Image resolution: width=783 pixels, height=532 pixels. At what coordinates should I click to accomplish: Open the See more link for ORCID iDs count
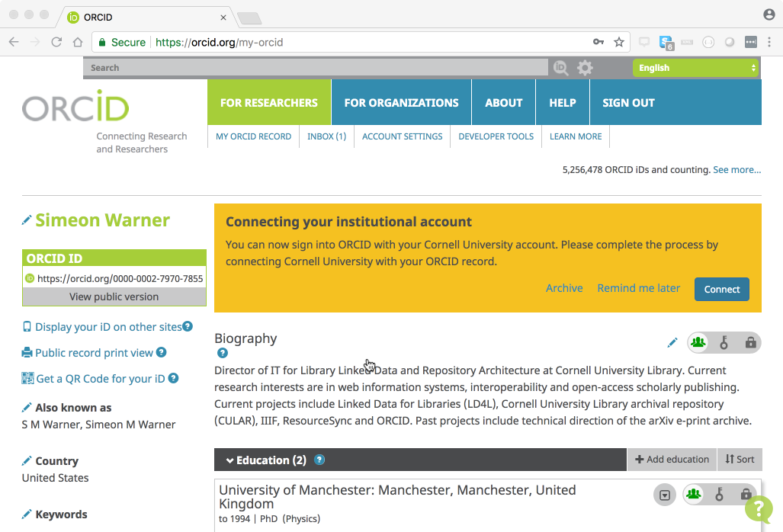coord(736,169)
